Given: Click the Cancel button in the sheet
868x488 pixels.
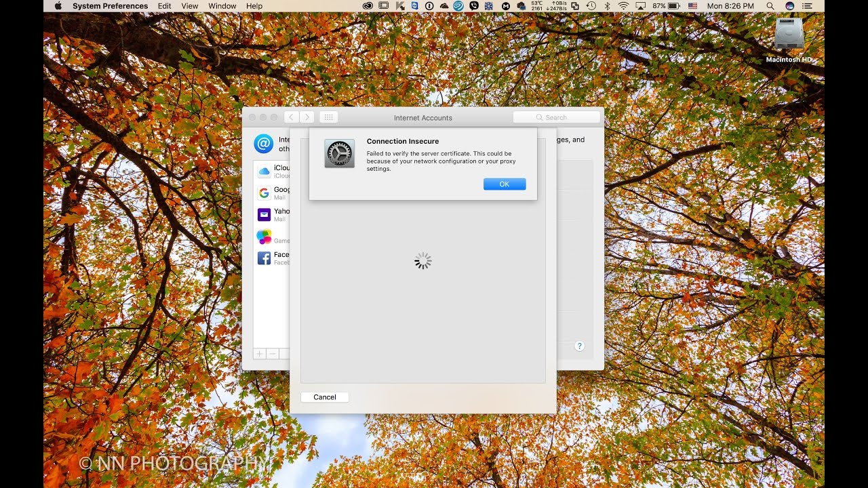Looking at the screenshot, I should [x=325, y=397].
